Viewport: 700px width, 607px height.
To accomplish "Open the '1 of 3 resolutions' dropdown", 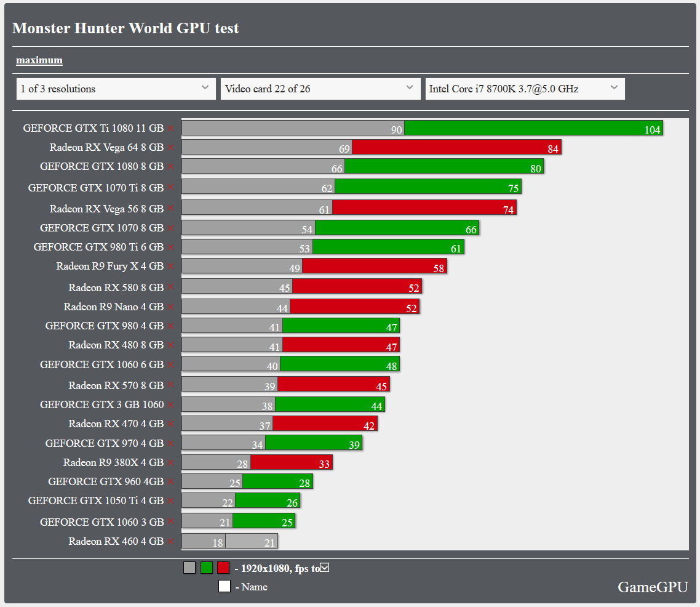I will (116, 89).
